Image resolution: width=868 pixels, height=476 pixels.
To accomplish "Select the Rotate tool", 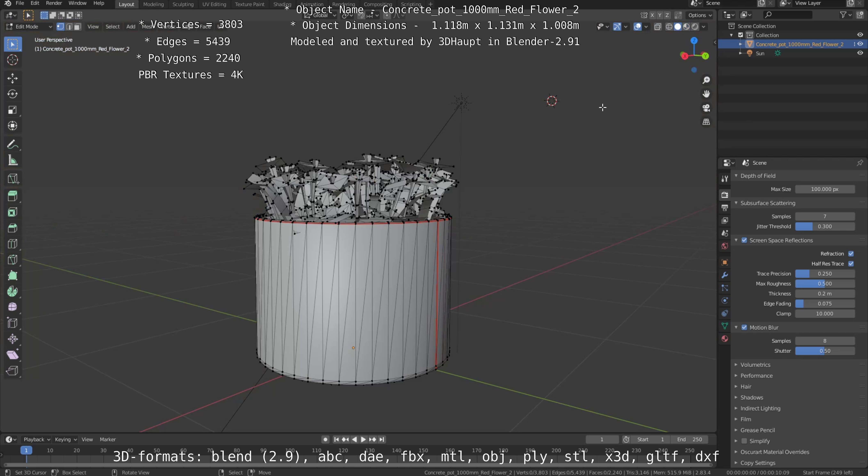I will click(x=13, y=94).
